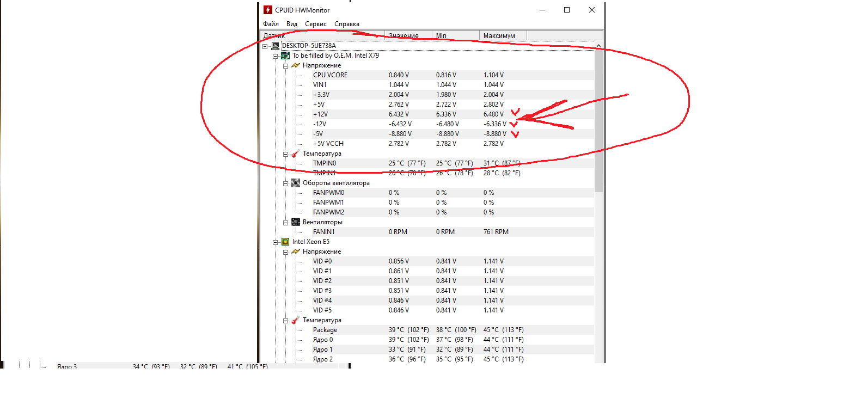
Task: Click the Максимум column header
Action: [x=503, y=35]
